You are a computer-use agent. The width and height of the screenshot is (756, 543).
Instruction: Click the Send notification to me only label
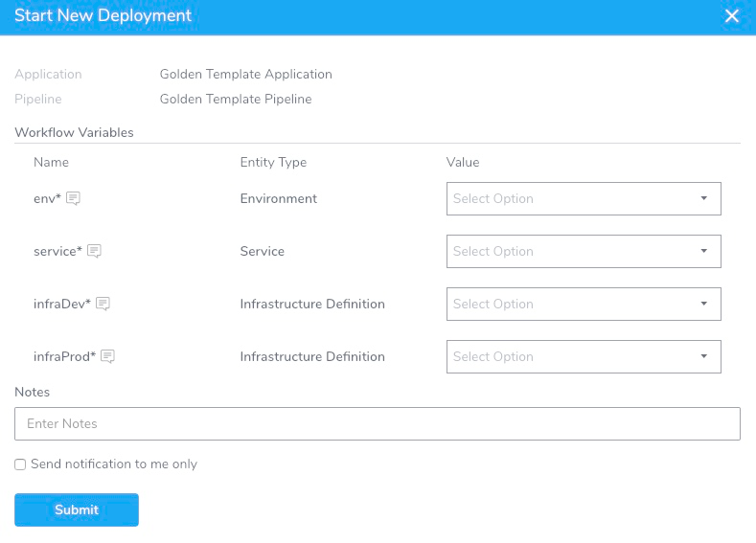coord(114,464)
